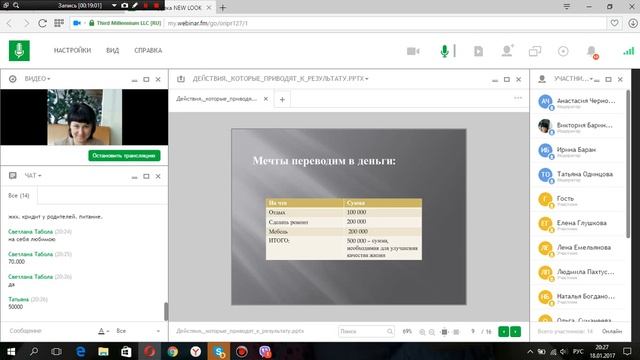
Task: Toggle the camera in the top toolbar
Action: pos(413,51)
